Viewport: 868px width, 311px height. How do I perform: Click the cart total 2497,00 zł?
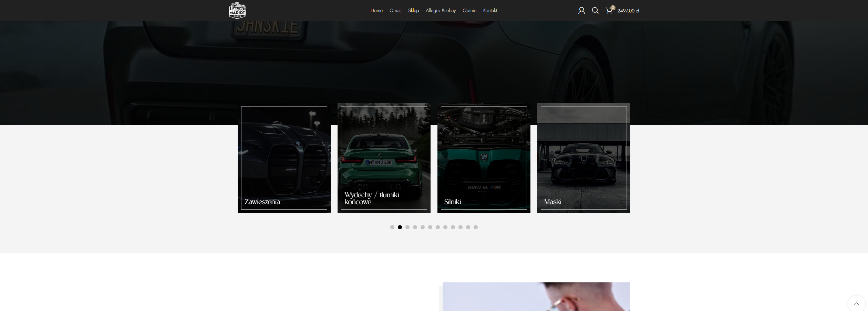pos(628,11)
